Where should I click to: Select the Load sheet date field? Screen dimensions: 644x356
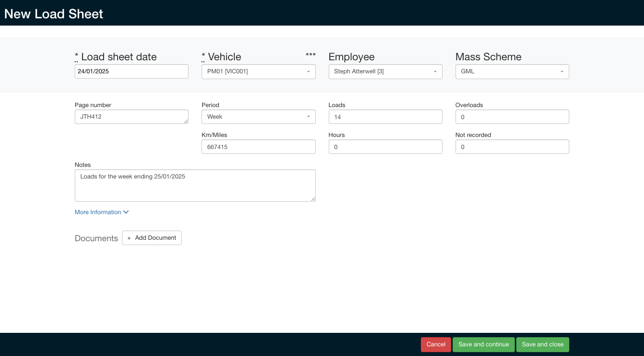pyautogui.click(x=131, y=71)
